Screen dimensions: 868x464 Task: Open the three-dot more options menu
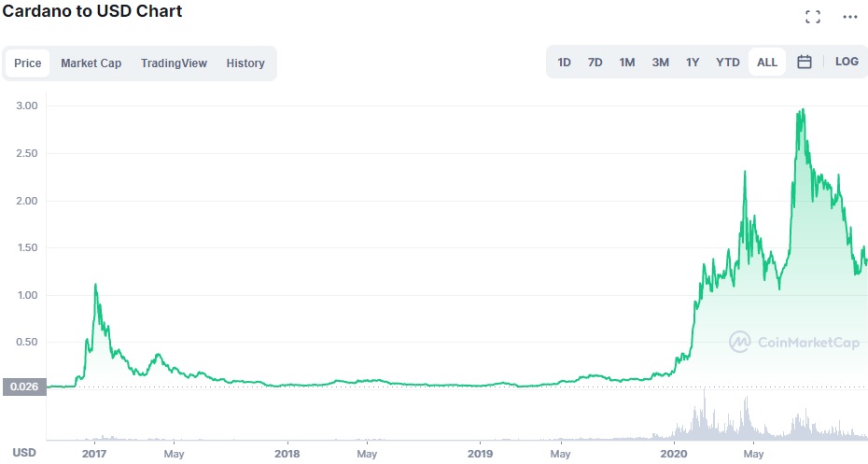click(x=849, y=17)
